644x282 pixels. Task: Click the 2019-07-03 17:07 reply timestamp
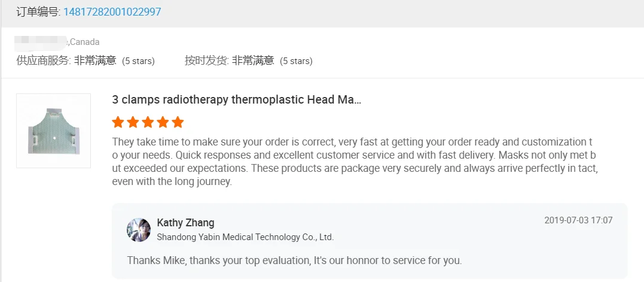pyautogui.click(x=578, y=220)
